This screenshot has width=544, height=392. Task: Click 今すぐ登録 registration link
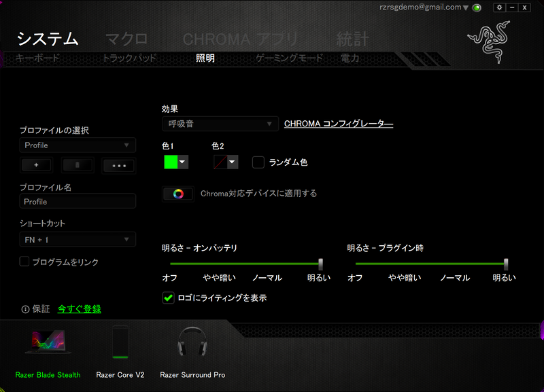(x=80, y=309)
